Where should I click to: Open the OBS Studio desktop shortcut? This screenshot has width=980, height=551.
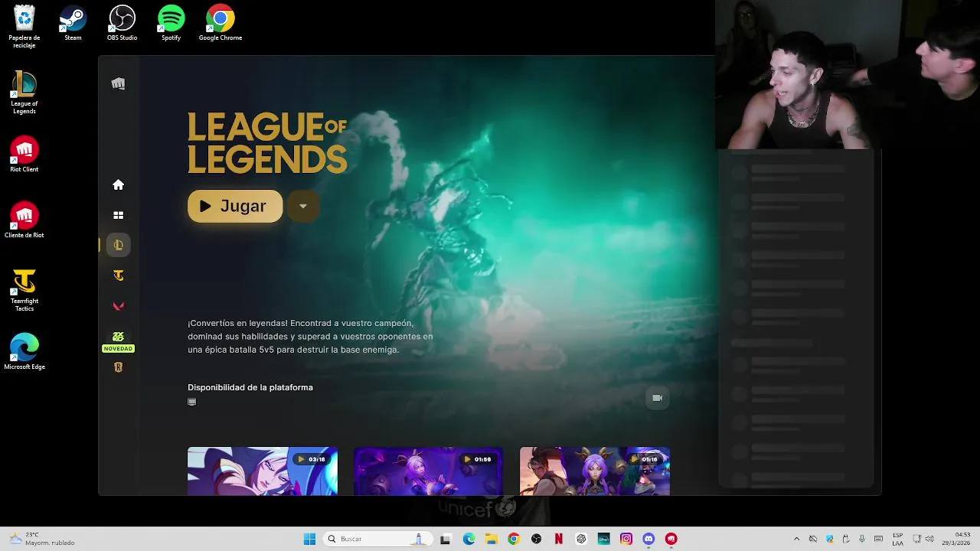pos(122,23)
